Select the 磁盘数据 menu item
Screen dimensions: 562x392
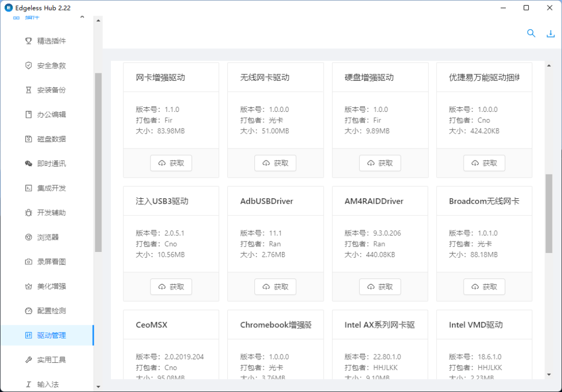pyautogui.click(x=51, y=139)
